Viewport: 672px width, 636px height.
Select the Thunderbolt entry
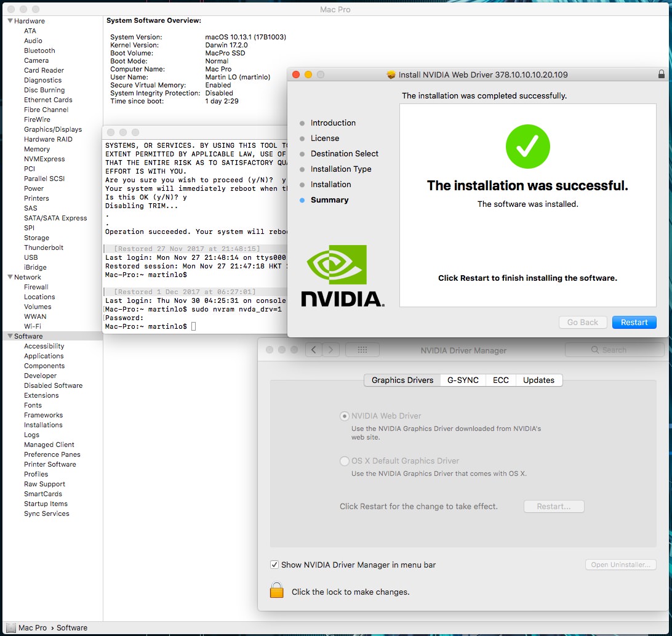[x=44, y=248]
